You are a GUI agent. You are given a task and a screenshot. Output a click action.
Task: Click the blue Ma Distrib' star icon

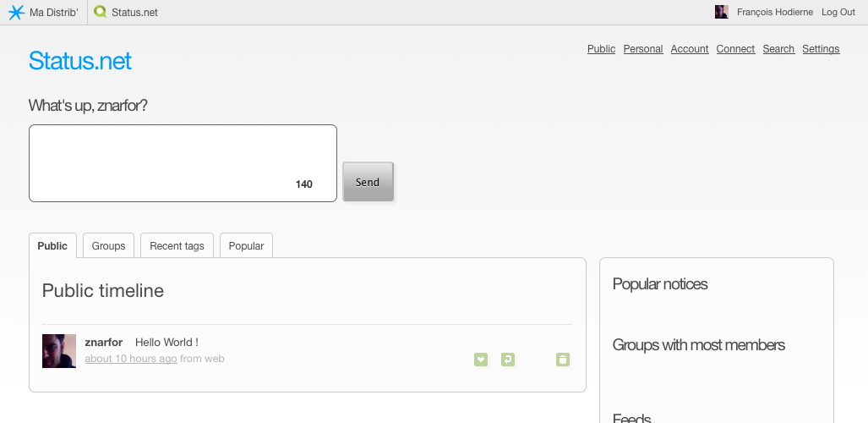pos(16,13)
